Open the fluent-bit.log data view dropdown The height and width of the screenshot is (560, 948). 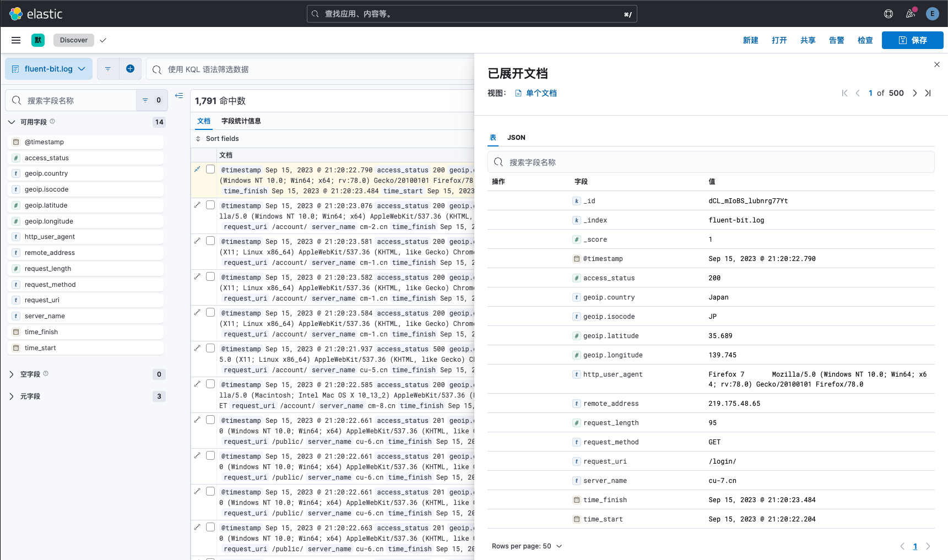pyautogui.click(x=49, y=69)
